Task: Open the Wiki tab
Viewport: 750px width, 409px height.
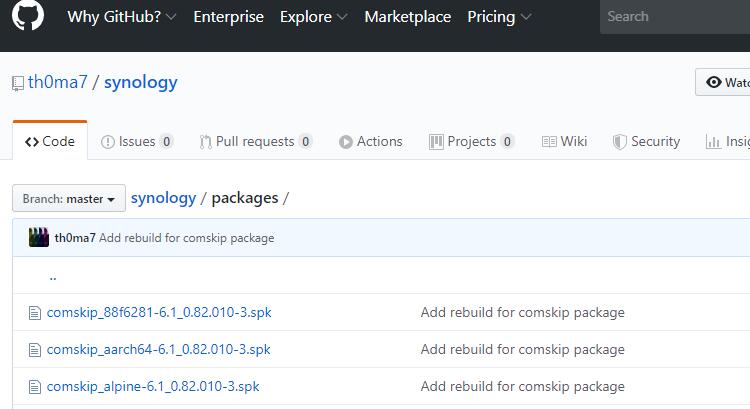Action: 564,142
